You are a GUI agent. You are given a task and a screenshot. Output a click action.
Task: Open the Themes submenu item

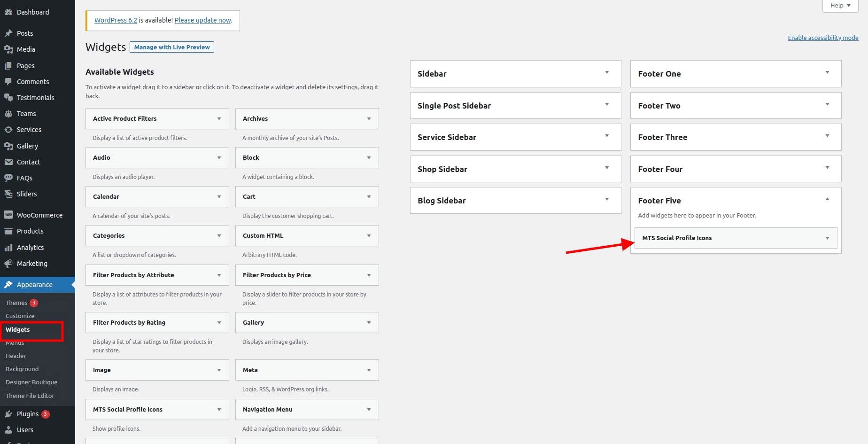pos(16,303)
